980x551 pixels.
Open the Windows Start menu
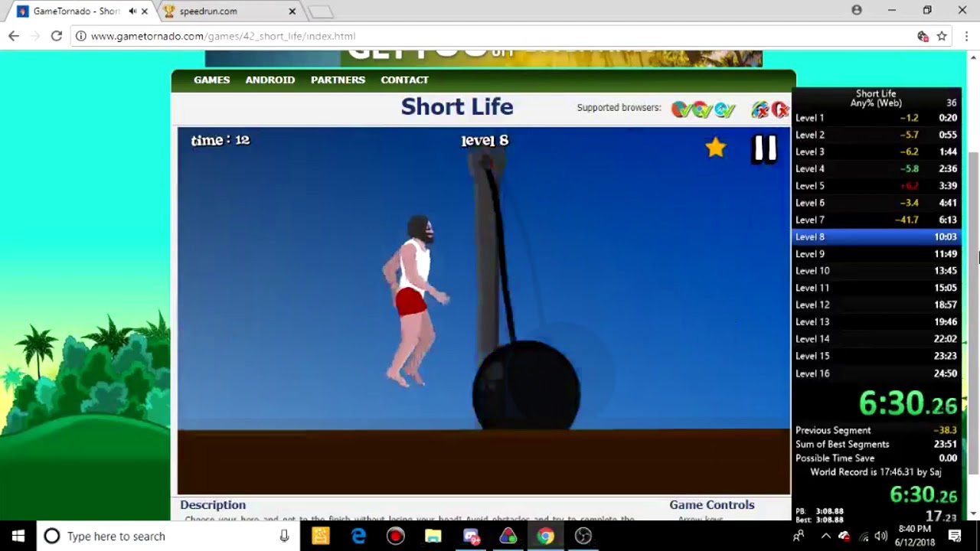click(x=18, y=536)
